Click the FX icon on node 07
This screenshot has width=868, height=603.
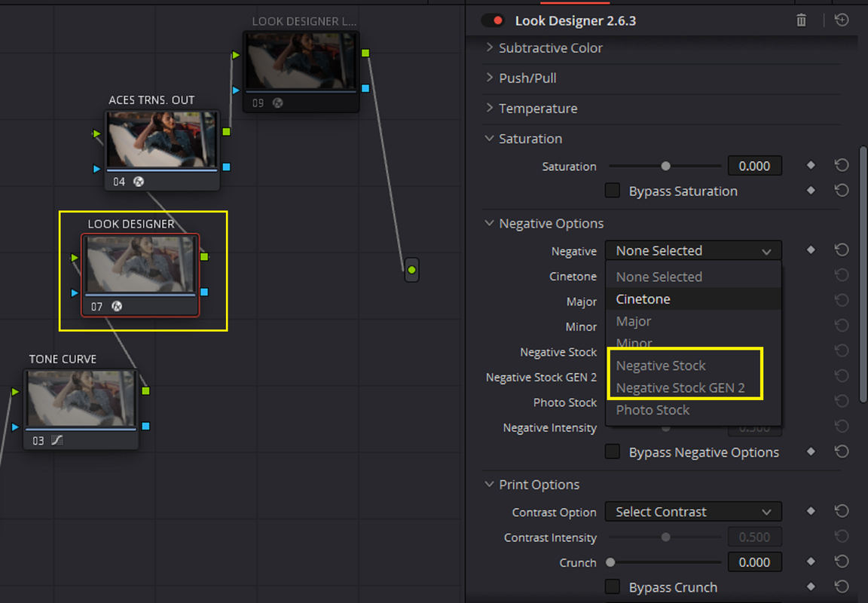point(117,306)
